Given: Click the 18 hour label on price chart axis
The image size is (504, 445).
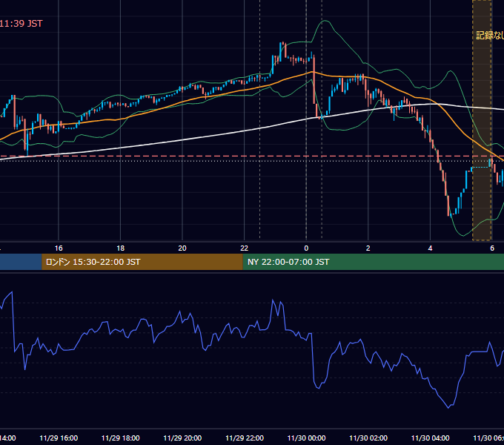Looking at the screenshot, I should click(x=121, y=248).
